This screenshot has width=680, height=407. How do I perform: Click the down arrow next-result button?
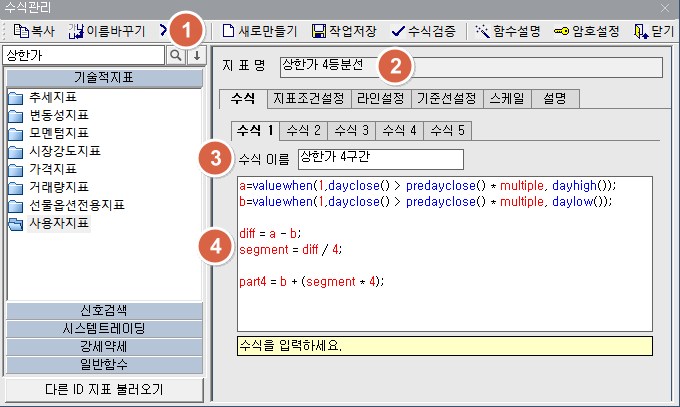tap(196, 56)
